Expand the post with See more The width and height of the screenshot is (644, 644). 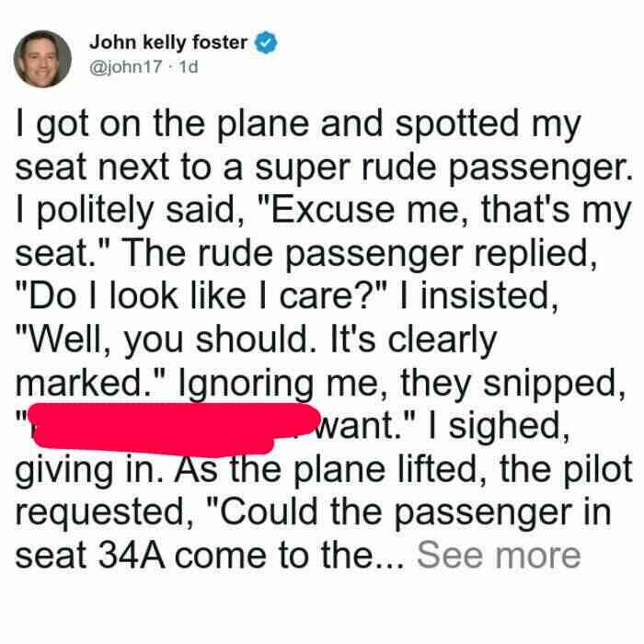click(x=499, y=556)
